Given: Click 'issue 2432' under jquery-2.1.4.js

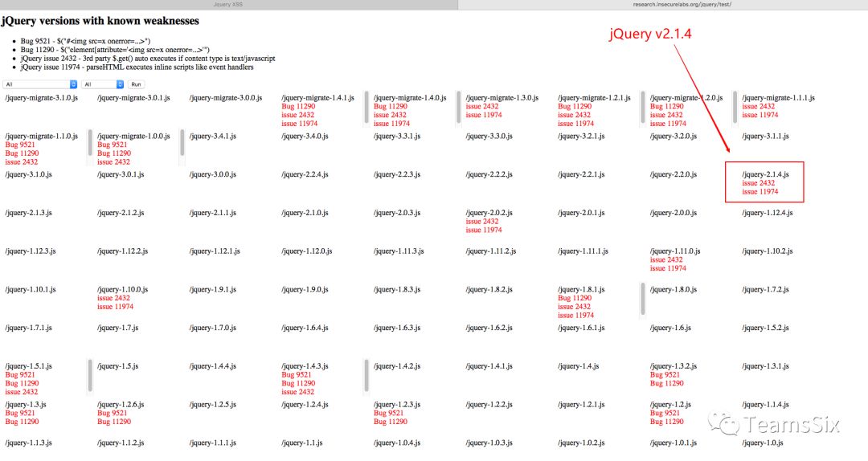Looking at the screenshot, I should (759, 183).
